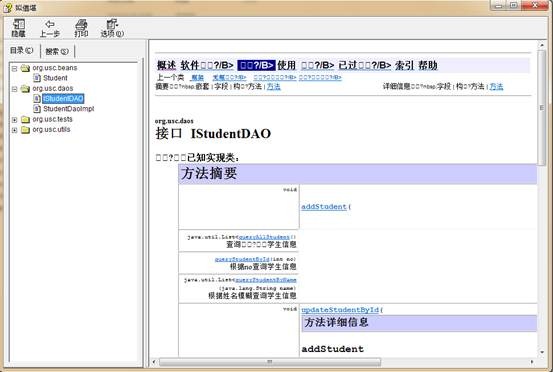Click the scroll left arrow

(153, 362)
